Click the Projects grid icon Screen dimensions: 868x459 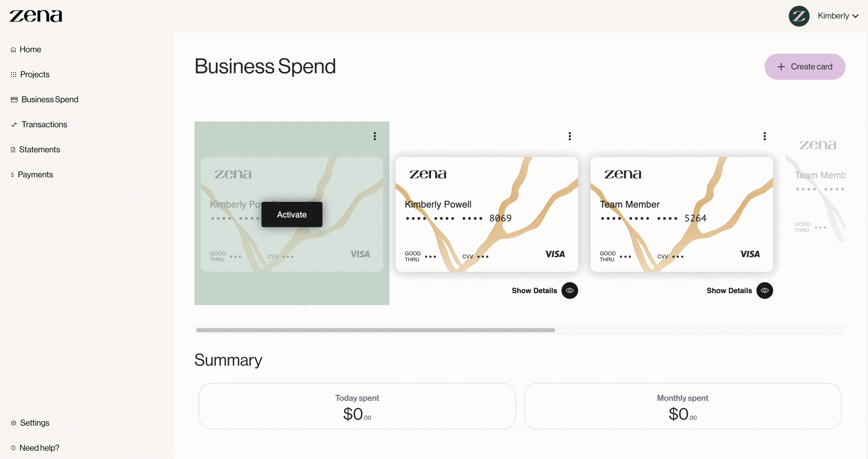pos(14,75)
